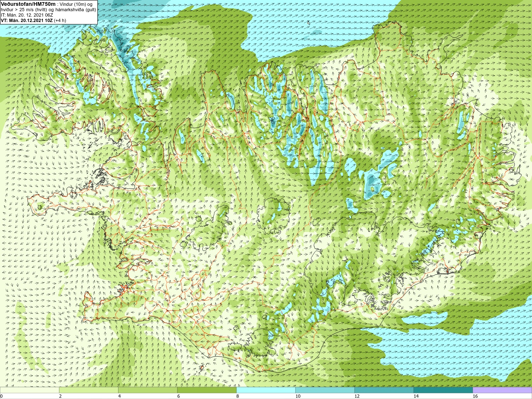532x399 pixels.
Task: Click the legend scale number 14
Action: tap(416, 396)
